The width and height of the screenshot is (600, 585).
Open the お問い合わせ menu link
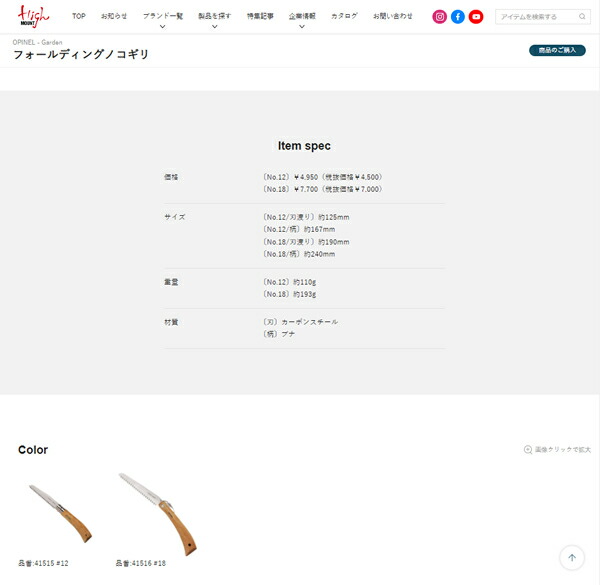393,16
